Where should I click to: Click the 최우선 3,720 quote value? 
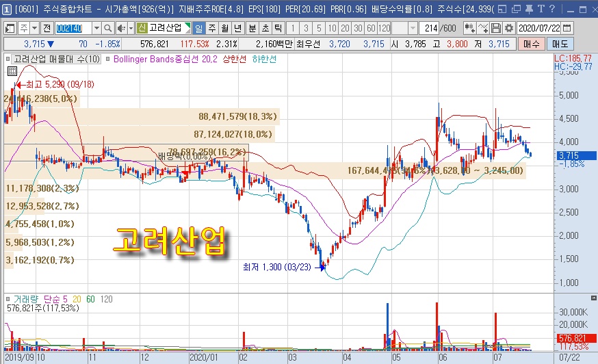(x=339, y=44)
